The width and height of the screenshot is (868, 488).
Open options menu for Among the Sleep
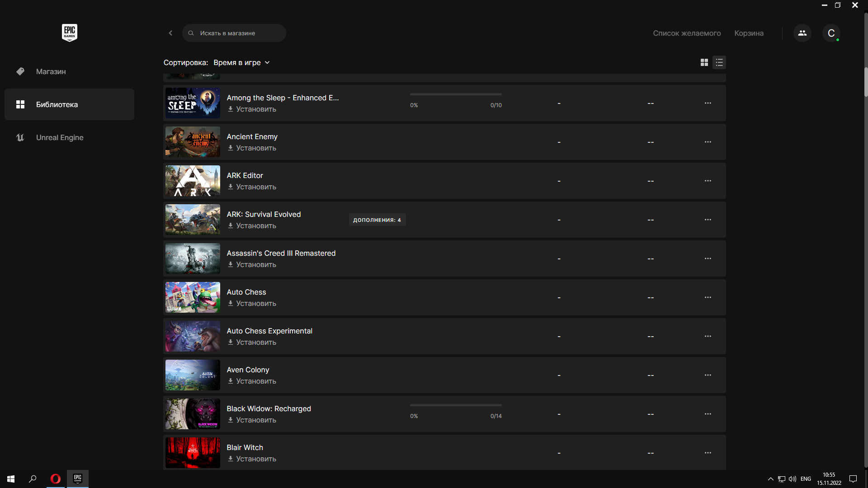[708, 103]
